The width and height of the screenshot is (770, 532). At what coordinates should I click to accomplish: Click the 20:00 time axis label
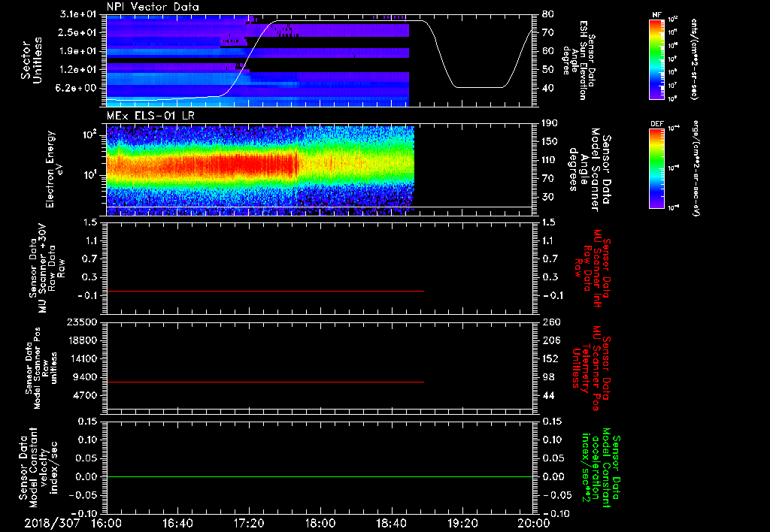click(533, 523)
